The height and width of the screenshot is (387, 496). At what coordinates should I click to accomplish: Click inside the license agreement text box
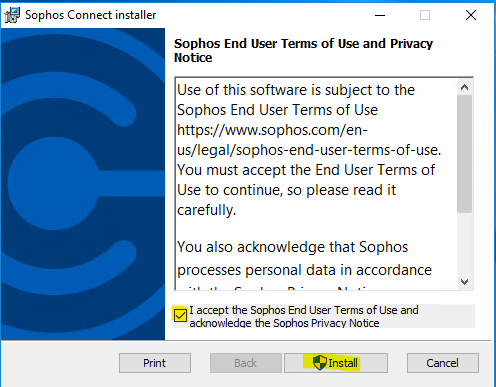tap(316, 183)
